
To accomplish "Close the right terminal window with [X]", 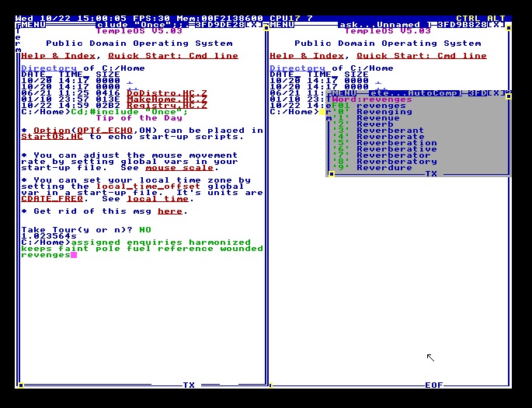I will click(x=495, y=25).
